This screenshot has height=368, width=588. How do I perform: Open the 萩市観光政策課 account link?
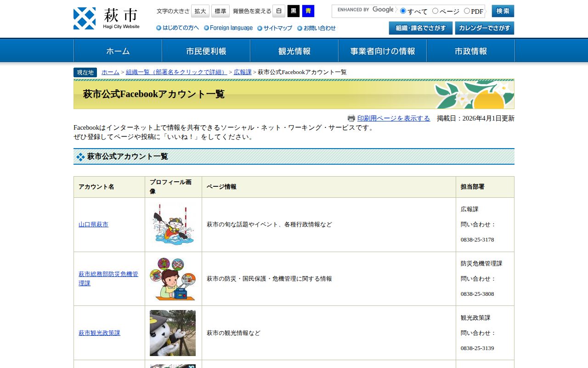pos(99,333)
